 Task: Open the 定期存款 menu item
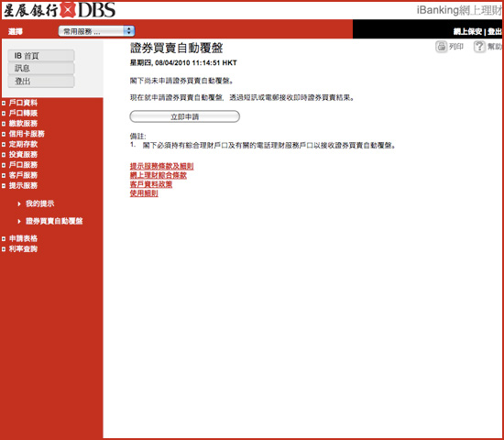point(23,144)
